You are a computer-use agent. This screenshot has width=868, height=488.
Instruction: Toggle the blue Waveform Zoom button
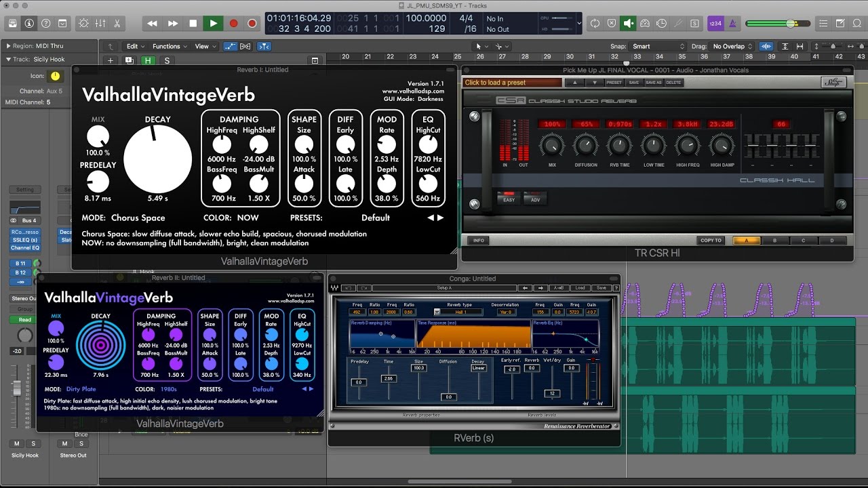click(x=766, y=46)
